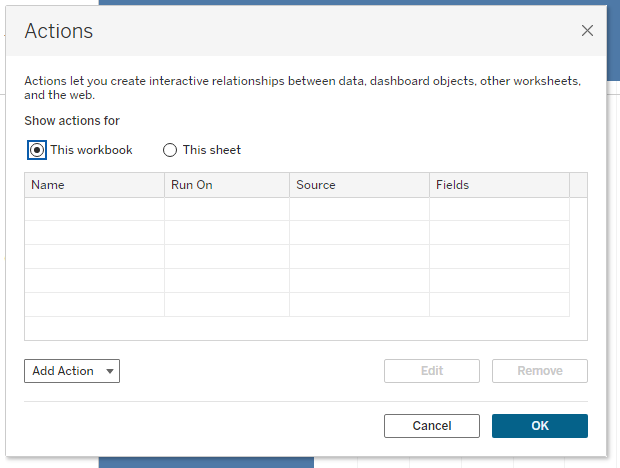The height and width of the screenshot is (468, 620).
Task: Click the blank header cell after Fields
Action: [x=578, y=185]
